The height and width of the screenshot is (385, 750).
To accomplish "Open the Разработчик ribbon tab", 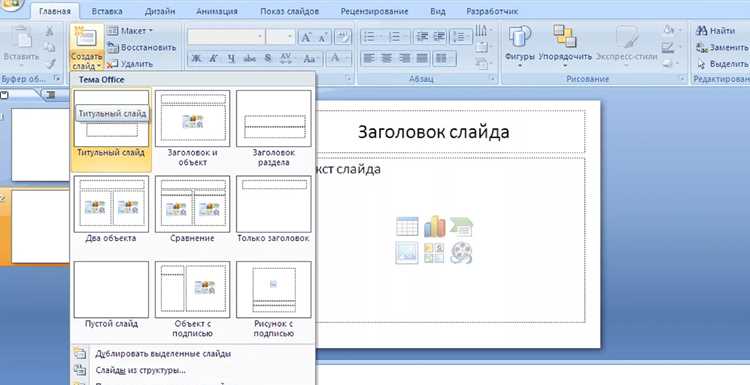I will (x=492, y=11).
